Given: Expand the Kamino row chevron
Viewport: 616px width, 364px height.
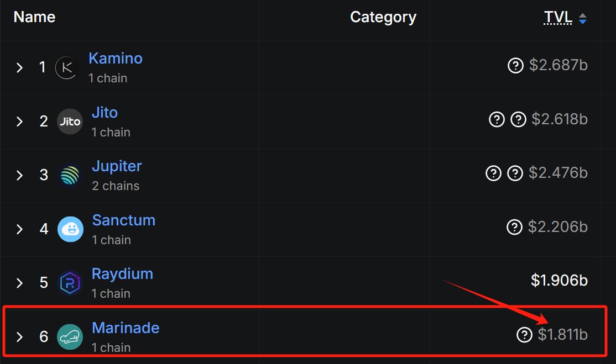Looking at the screenshot, I should pos(20,67).
